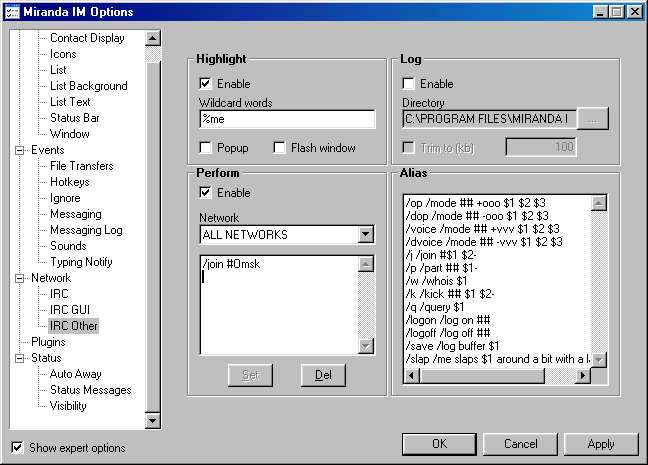Toggle the Trim to (kb) checkbox
The height and width of the screenshot is (465, 648).
pos(408,148)
